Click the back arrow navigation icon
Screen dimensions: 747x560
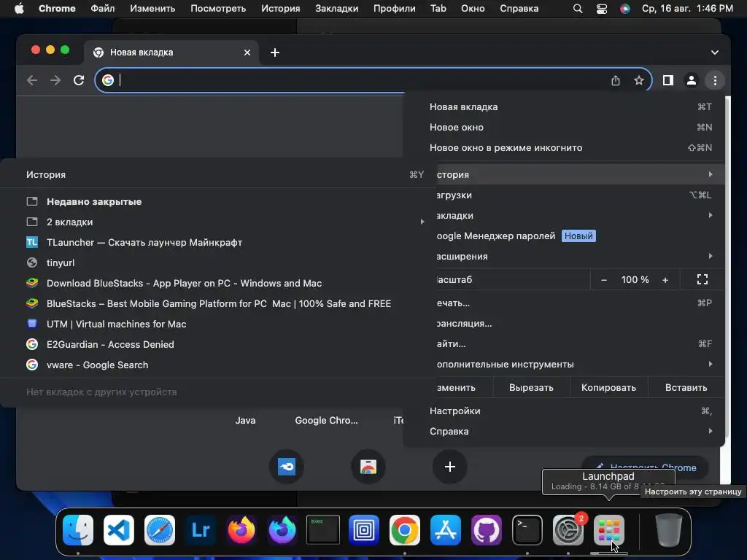(32, 80)
